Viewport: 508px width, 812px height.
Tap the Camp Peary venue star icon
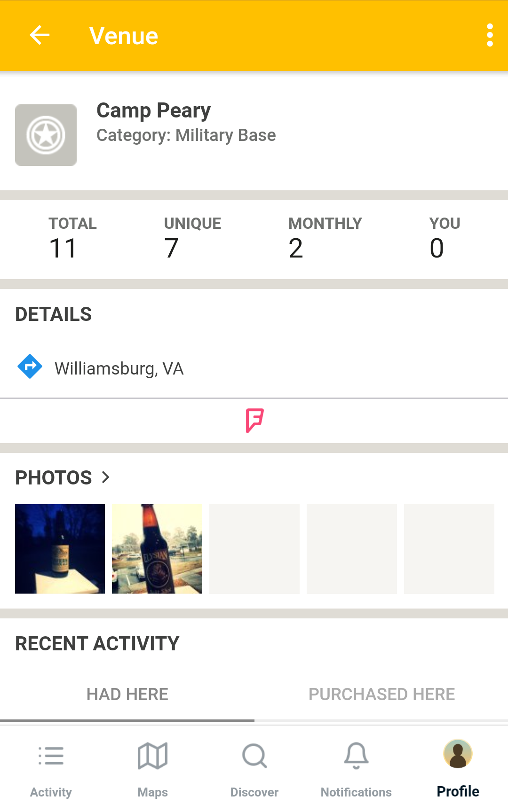(x=46, y=135)
